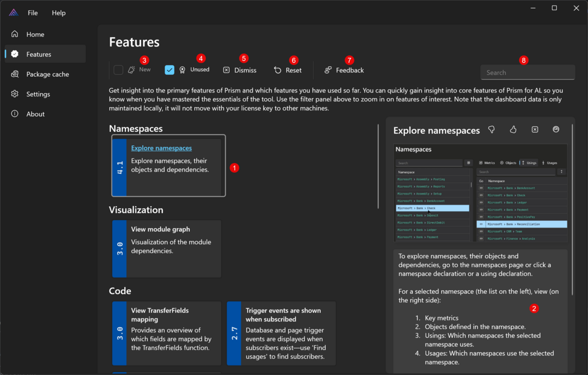Click the About info icon in the sidebar

[15, 114]
